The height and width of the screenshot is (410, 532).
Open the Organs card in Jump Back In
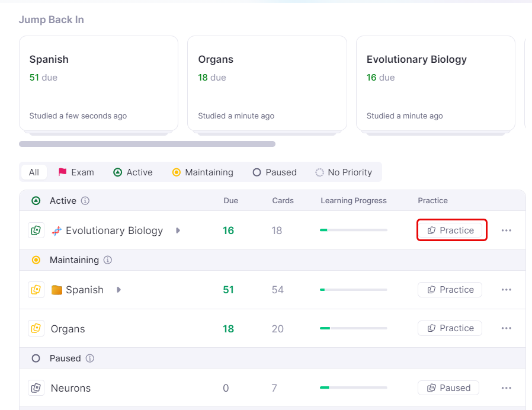(267, 83)
